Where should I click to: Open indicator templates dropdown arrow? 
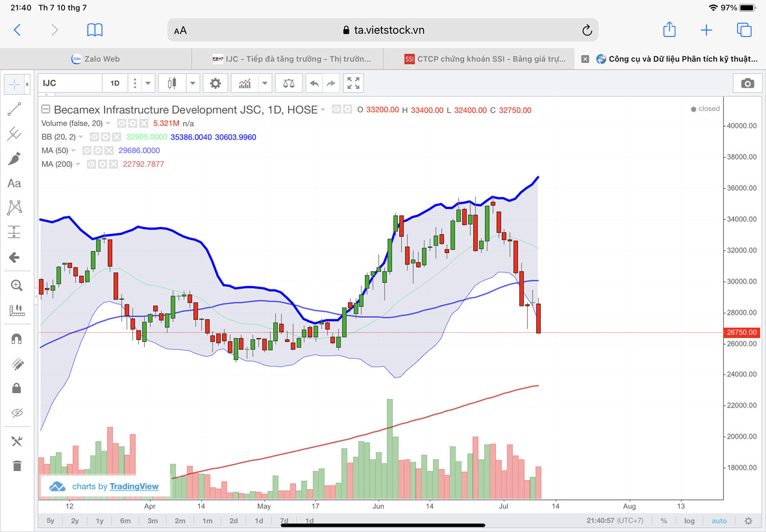point(265,83)
